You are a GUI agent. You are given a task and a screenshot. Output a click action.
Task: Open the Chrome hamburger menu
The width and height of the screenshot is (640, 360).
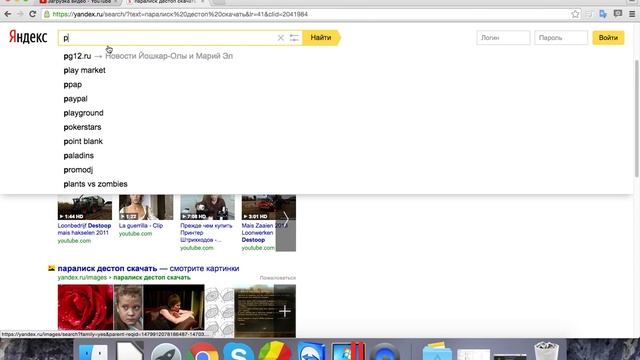click(632, 14)
